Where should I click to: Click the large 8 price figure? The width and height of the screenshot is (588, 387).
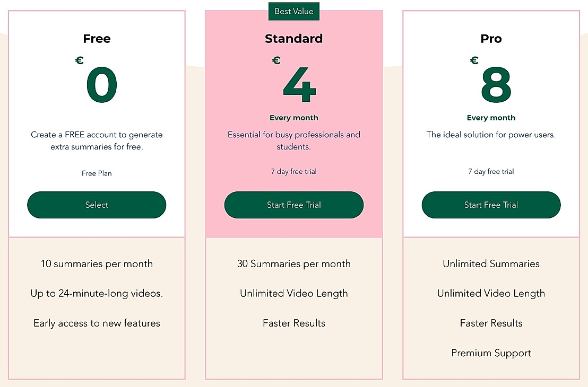point(496,85)
